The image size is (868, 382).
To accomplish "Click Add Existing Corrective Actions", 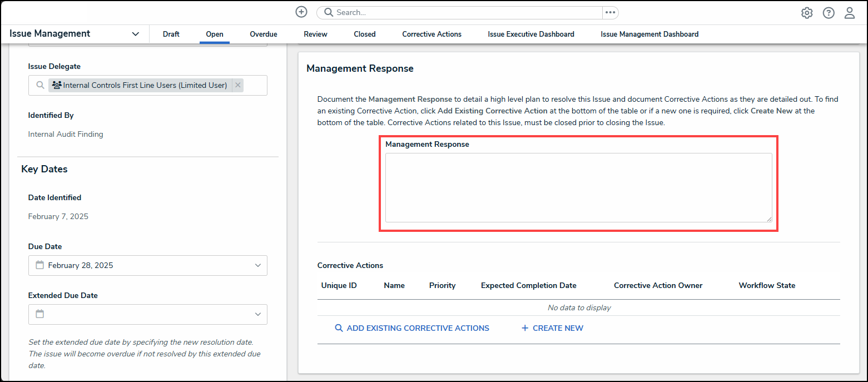I will pos(411,328).
